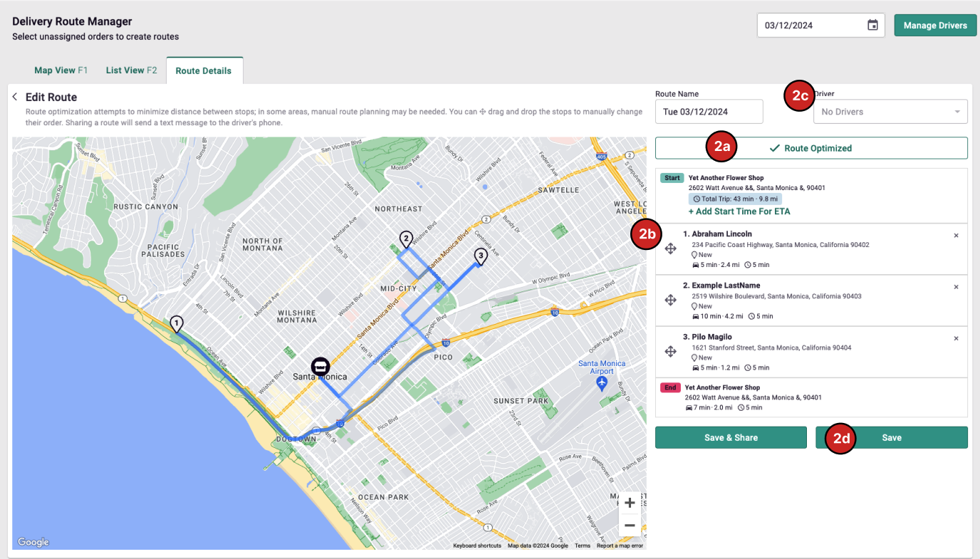Click the Route Name input field
The width and height of the screenshot is (980, 559).
pyautogui.click(x=709, y=112)
